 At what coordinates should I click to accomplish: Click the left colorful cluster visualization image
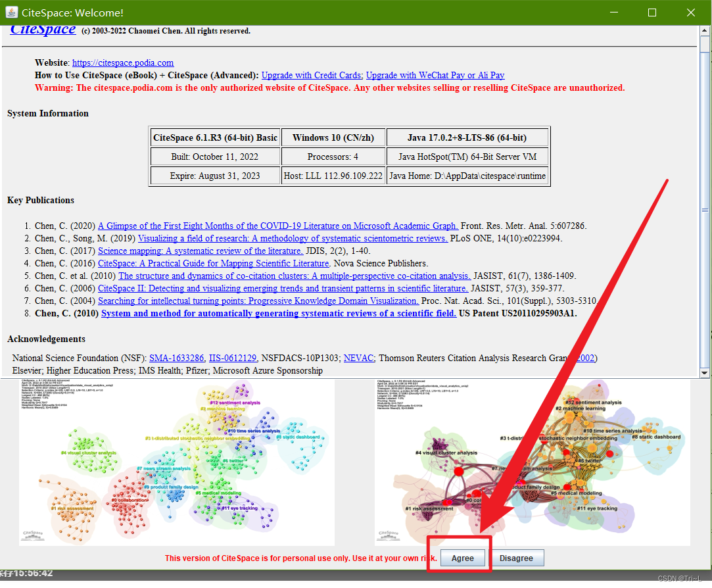point(177,462)
